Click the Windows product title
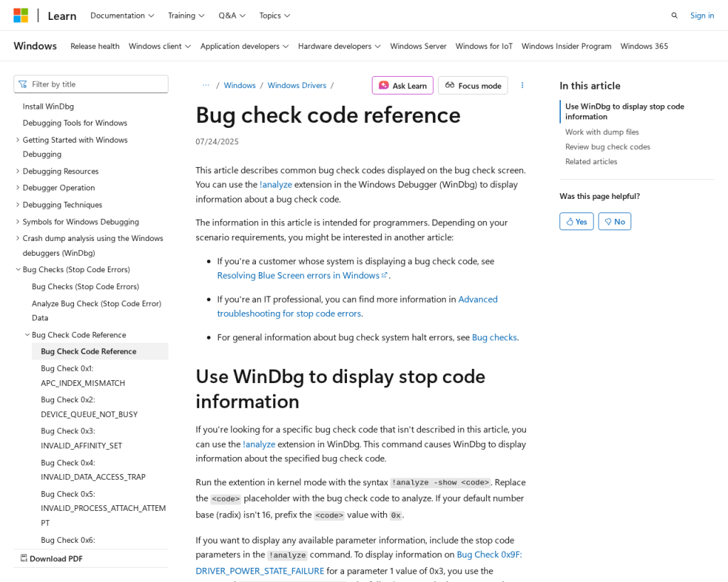Image resolution: width=728 pixels, height=582 pixels. [x=36, y=46]
